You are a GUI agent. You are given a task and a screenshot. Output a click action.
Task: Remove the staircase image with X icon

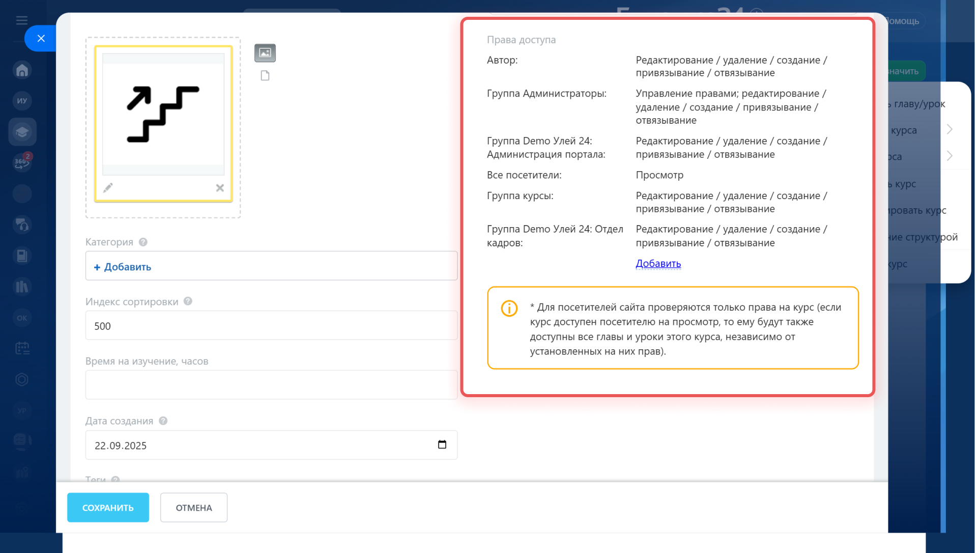220,188
